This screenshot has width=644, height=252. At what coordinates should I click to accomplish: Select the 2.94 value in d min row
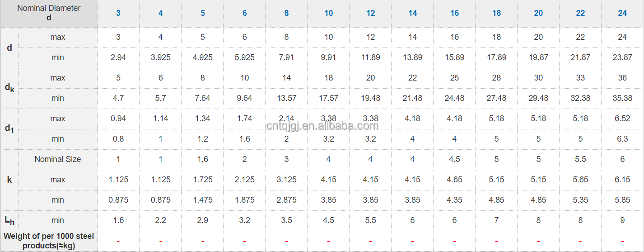(x=118, y=57)
